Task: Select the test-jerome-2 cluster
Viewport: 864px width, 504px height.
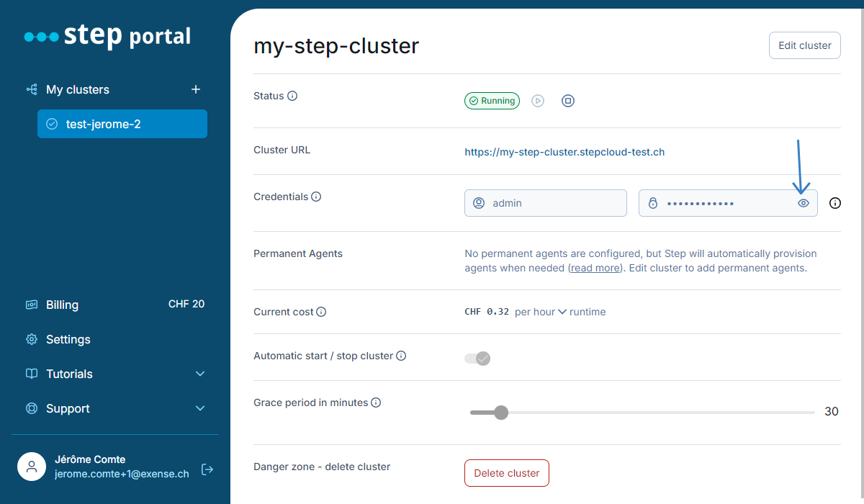Action: [122, 124]
